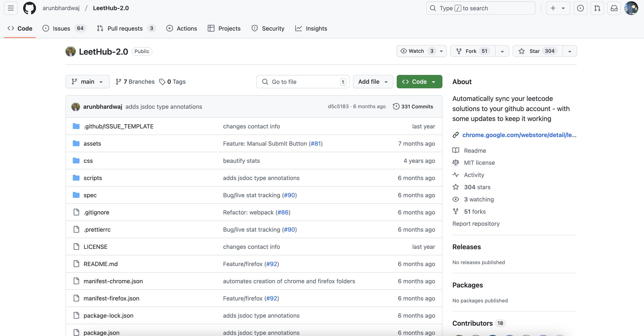Image resolution: width=644 pixels, height=336 pixels.
Task: Open the chrome webstore link
Action: pyautogui.click(x=519, y=135)
